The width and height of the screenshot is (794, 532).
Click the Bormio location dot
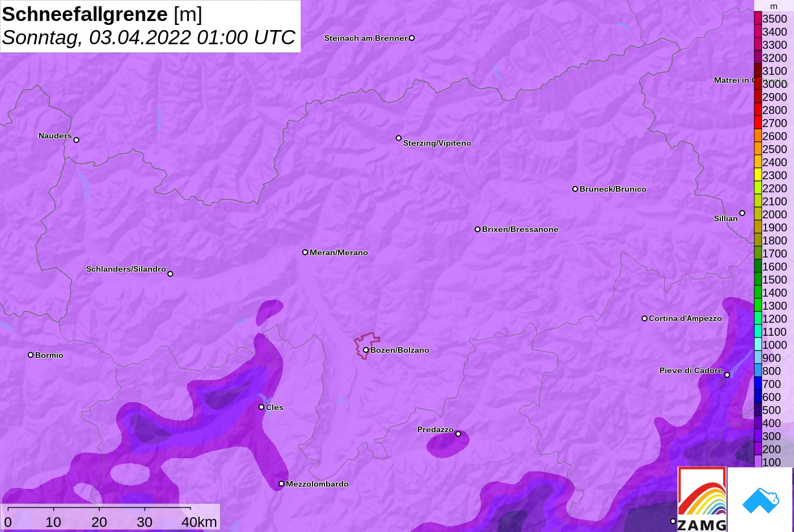pyautogui.click(x=31, y=355)
